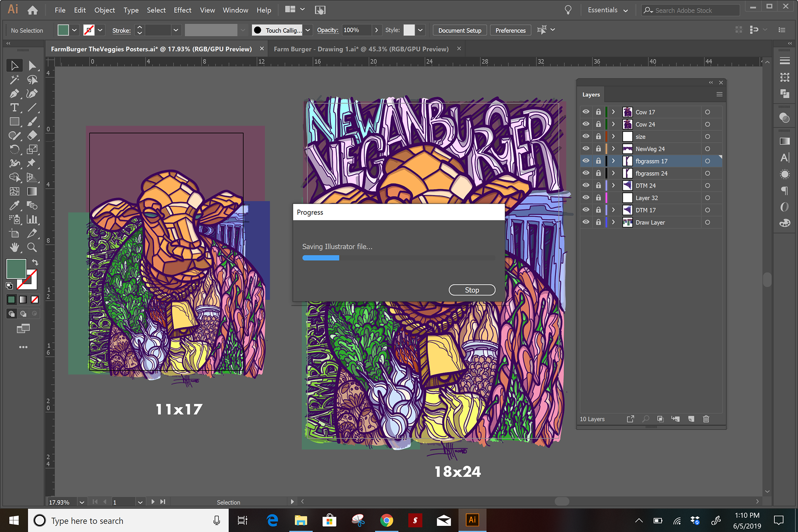The image size is (798, 532).
Task: Delete selection trash icon in Layers panel
Action: pos(706,419)
